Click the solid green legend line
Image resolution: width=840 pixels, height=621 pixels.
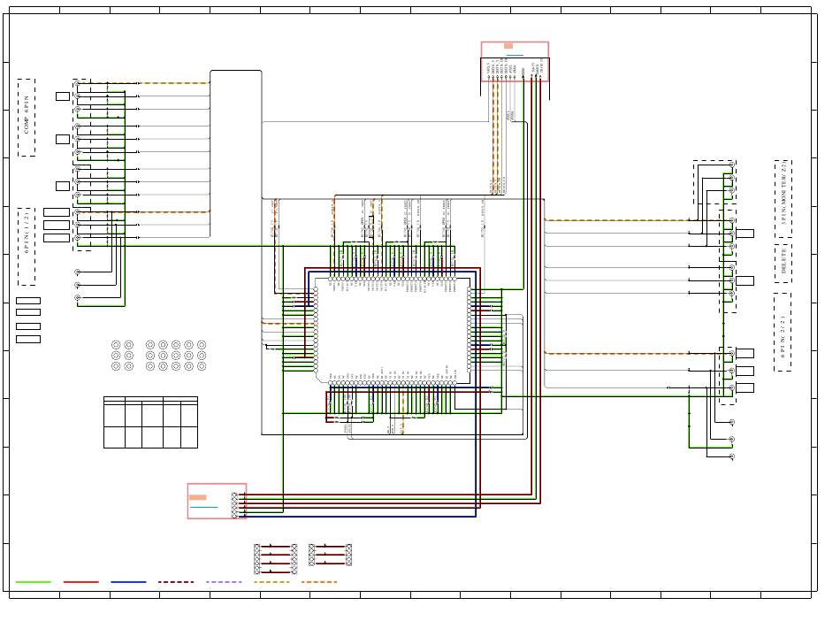(34, 582)
